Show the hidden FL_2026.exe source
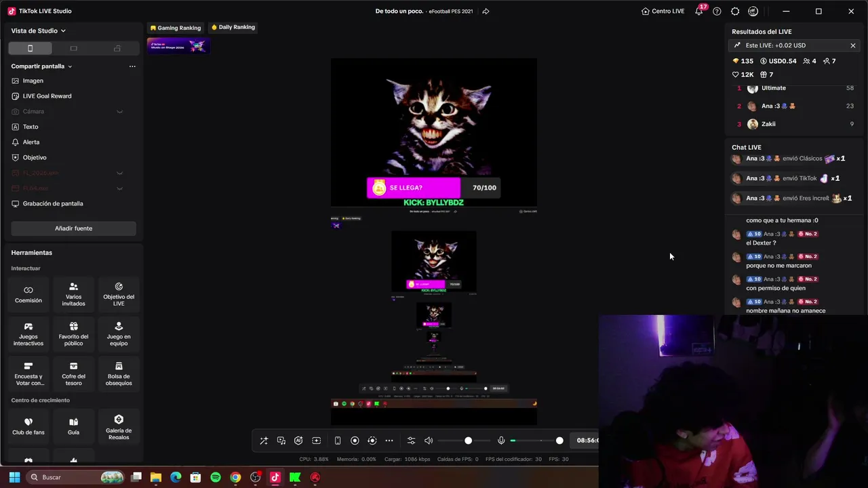 (x=119, y=173)
